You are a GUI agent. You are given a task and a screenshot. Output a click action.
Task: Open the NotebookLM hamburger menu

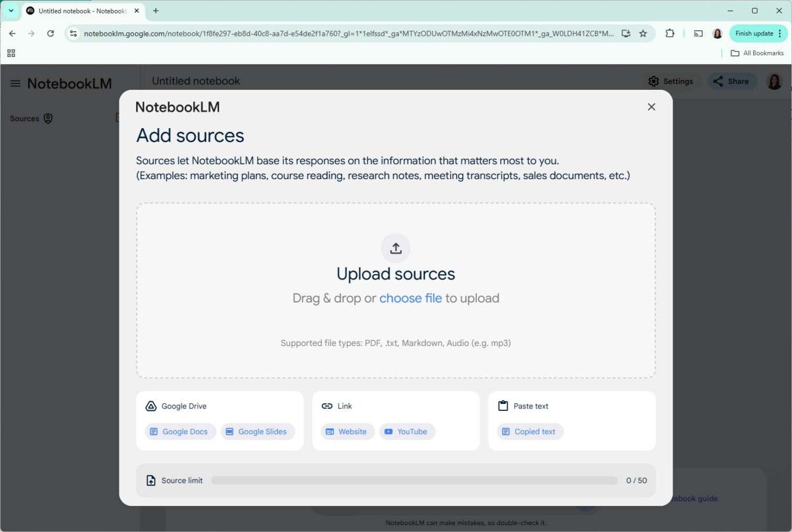click(15, 83)
